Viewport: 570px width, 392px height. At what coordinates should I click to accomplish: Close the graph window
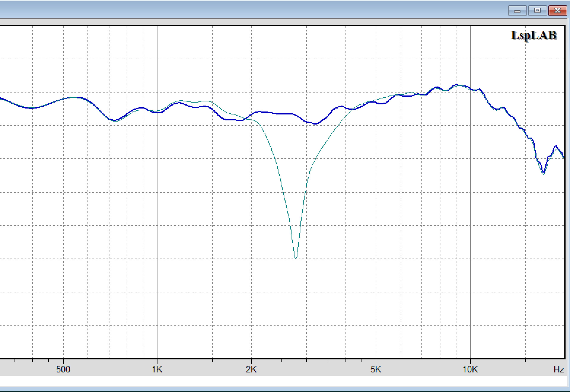point(557,11)
